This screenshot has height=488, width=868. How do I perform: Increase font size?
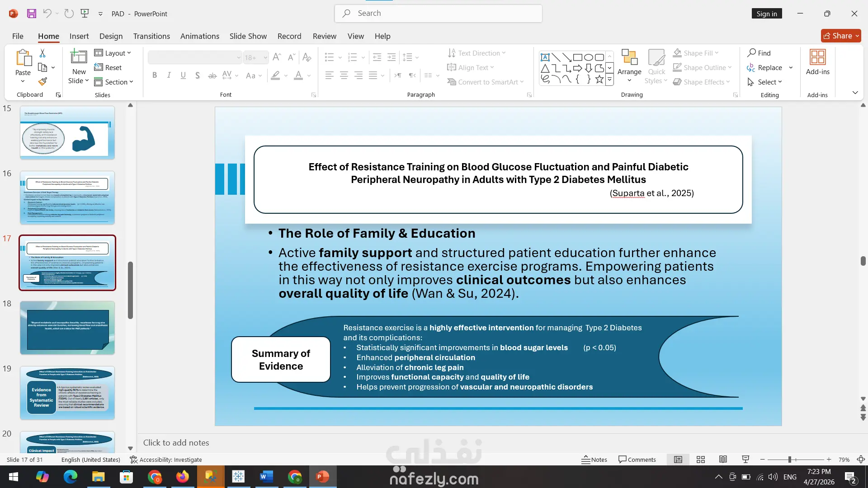(277, 57)
